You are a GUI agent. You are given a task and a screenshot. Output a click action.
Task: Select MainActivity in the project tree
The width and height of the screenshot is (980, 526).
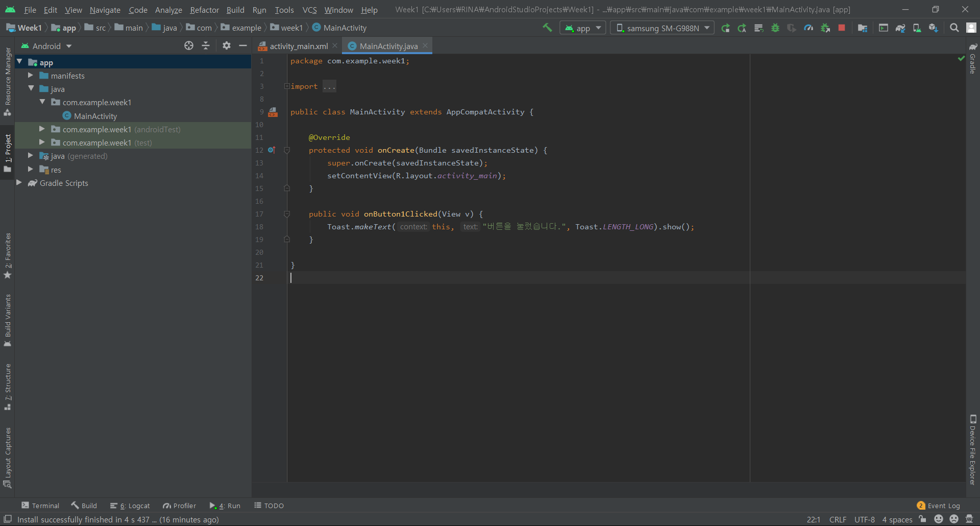coord(95,116)
